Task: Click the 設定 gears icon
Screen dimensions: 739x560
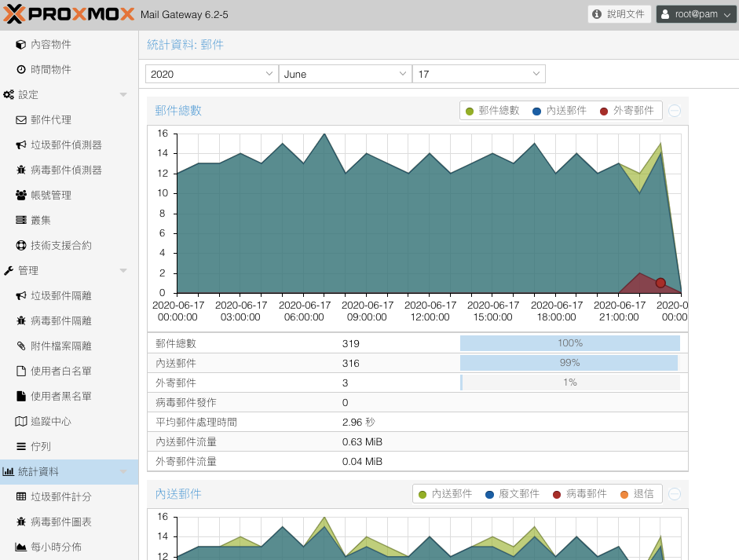Action: coord(9,95)
